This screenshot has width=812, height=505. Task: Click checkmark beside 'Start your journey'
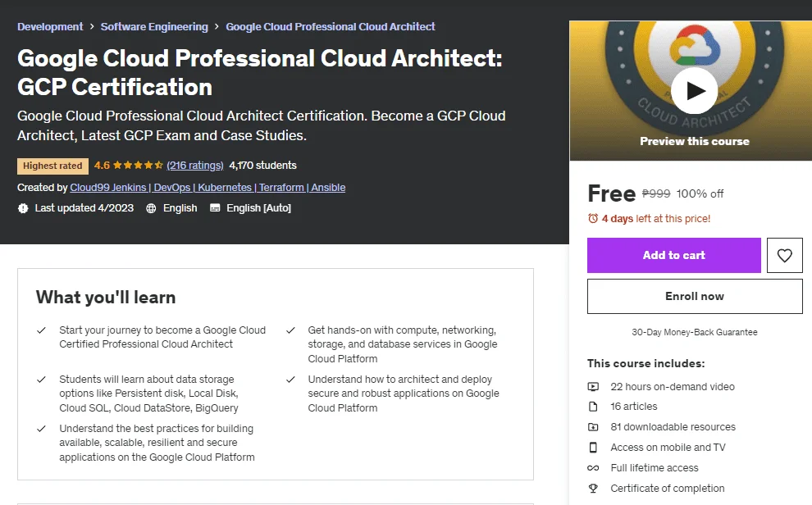click(42, 330)
